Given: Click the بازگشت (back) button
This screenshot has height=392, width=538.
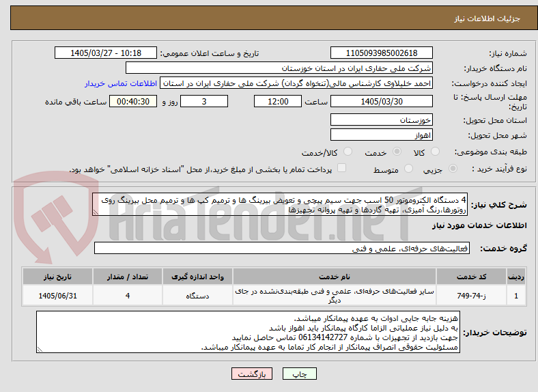Looking at the screenshot, I should pyautogui.click(x=252, y=374).
